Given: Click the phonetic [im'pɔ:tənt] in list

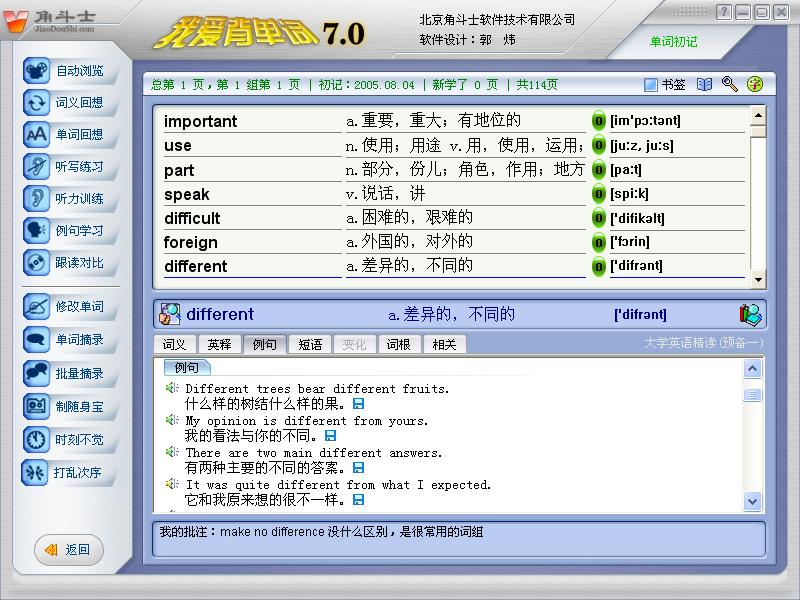Looking at the screenshot, I should click(645, 121).
